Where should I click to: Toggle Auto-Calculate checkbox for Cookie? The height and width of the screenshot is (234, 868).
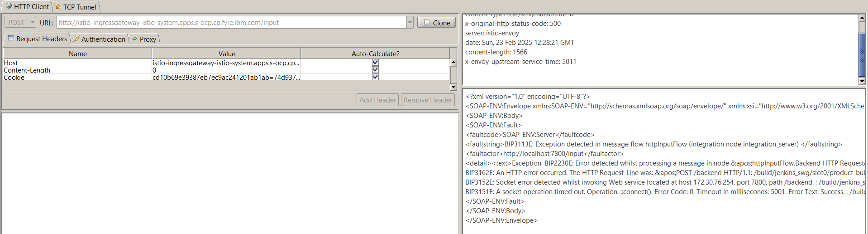pyautogui.click(x=375, y=77)
